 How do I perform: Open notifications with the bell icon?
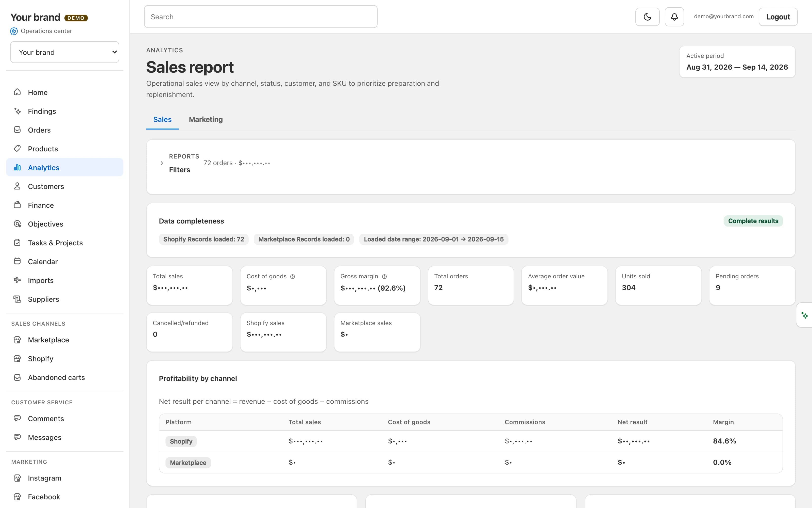pyautogui.click(x=674, y=17)
